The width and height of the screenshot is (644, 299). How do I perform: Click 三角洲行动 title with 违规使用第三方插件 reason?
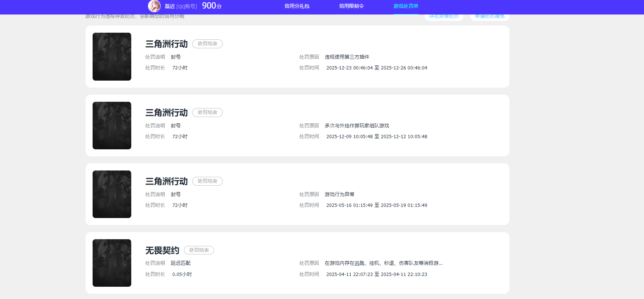pos(166,44)
